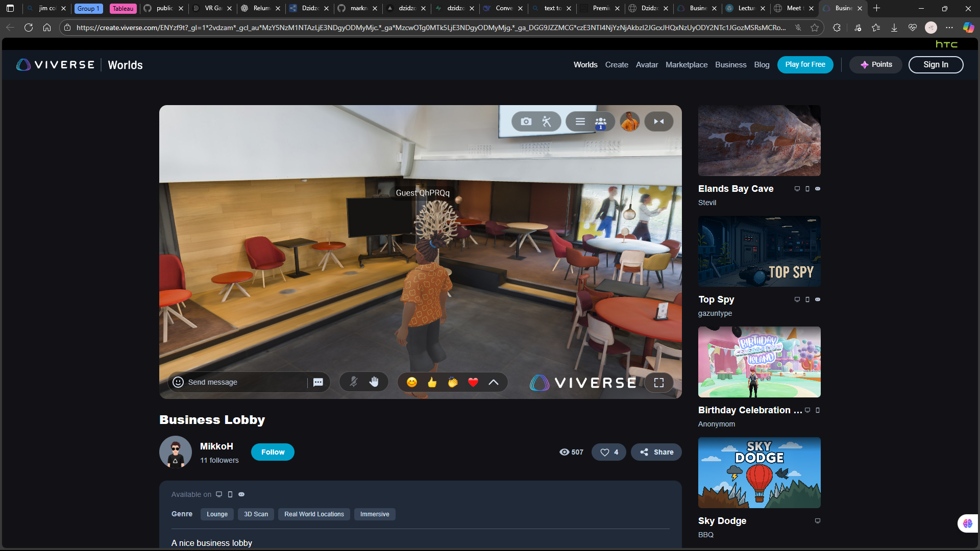The height and width of the screenshot is (551, 980).
Task: Open the hamburger menu in the world viewer
Action: tap(580, 121)
